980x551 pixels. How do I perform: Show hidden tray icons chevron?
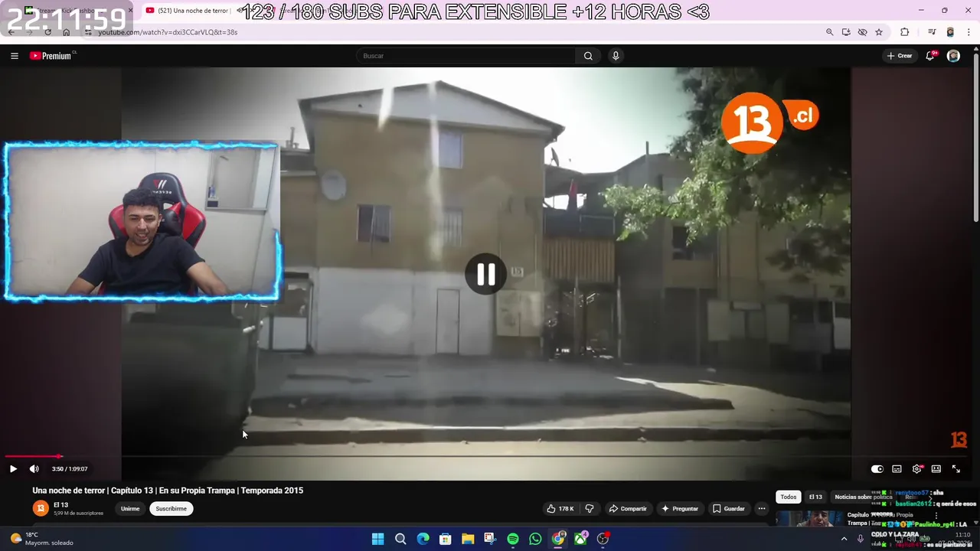pyautogui.click(x=844, y=539)
